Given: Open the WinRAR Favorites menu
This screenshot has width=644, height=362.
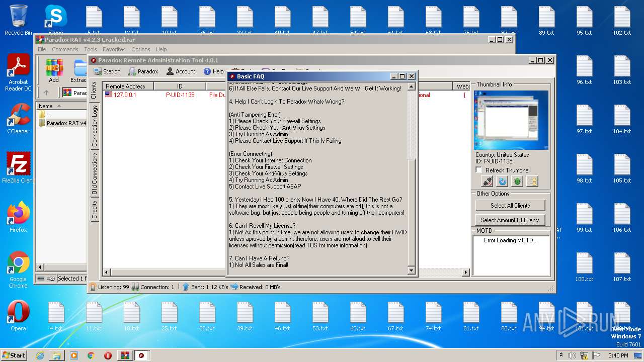Looking at the screenshot, I should (114, 49).
